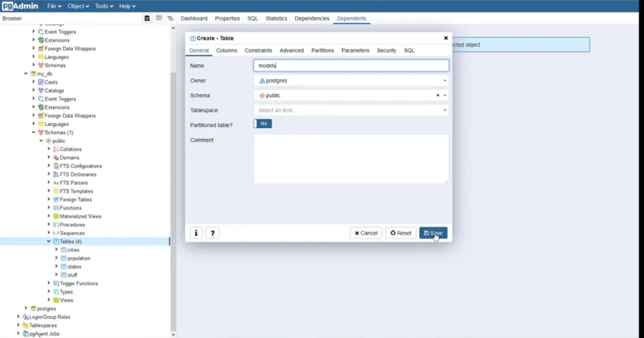Click the Filtered Rows icon in Browser header
The height and width of the screenshot is (338, 644).
tap(170, 19)
